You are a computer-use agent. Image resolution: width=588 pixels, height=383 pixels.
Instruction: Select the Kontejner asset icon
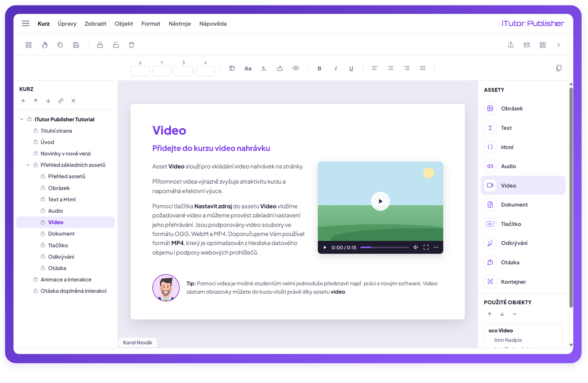point(490,282)
